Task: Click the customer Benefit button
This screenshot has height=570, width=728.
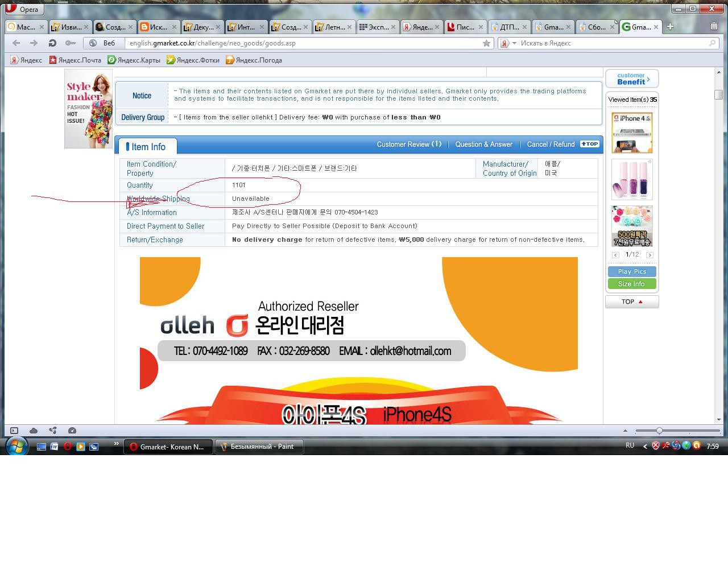Action: pyautogui.click(x=632, y=79)
